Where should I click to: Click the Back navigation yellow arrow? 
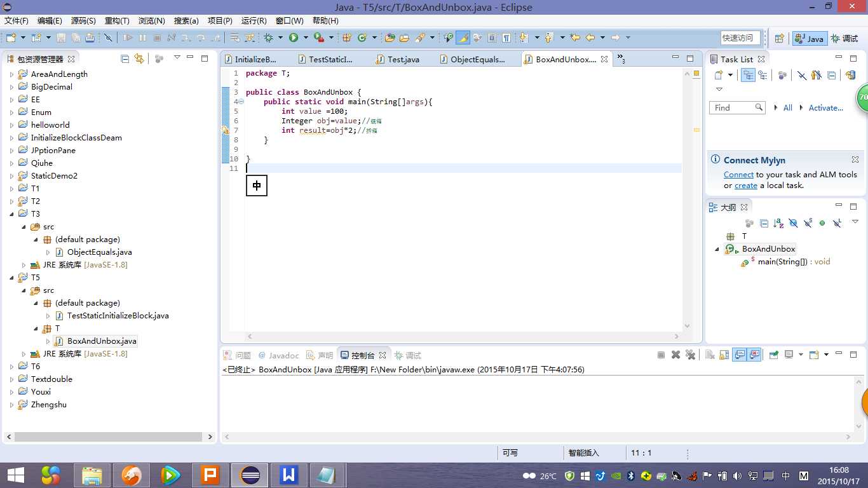click(x=590, y=37)
